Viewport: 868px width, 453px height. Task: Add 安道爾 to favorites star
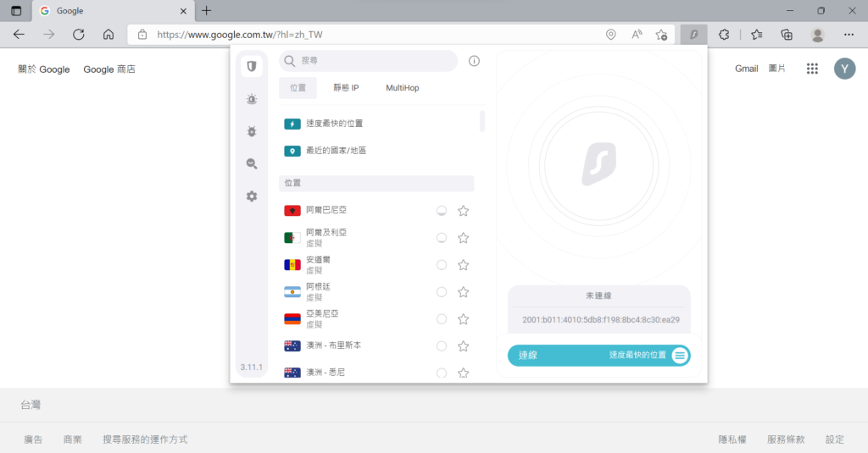tap(464, 265)
